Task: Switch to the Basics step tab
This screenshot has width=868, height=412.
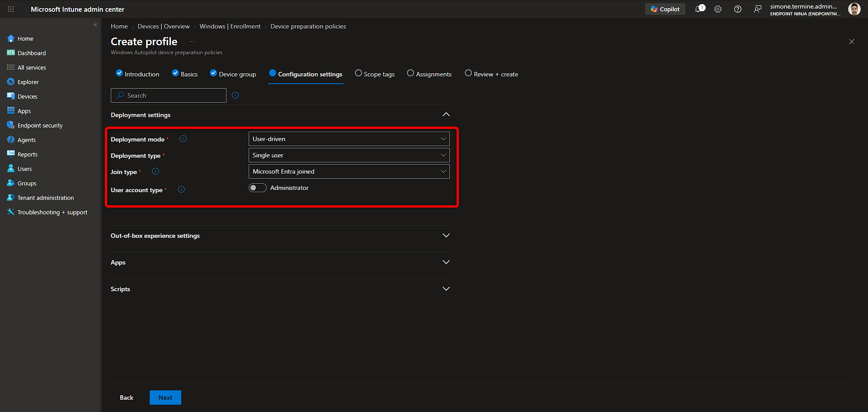Action: pos(185,74)
